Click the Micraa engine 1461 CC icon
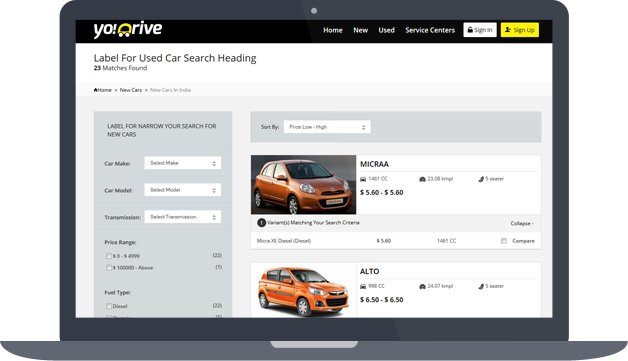Screen dimensions: 628x361 [363, 179]
